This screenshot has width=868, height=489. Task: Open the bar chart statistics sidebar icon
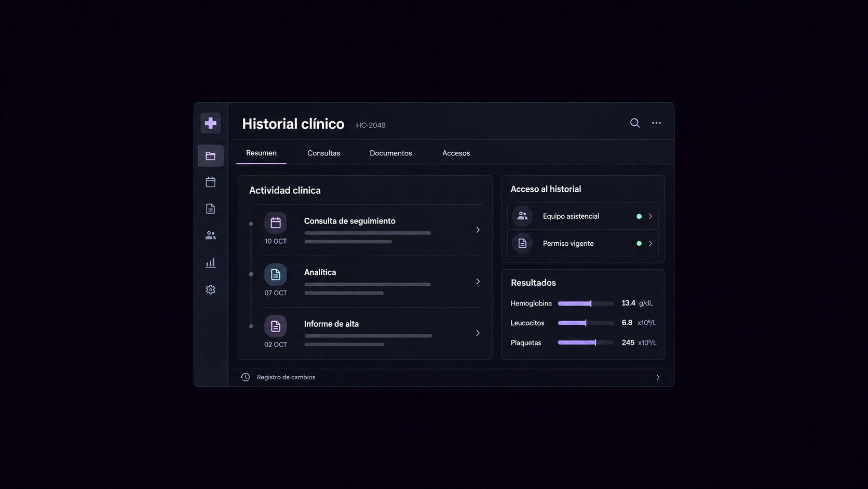(x=210, y=263)
